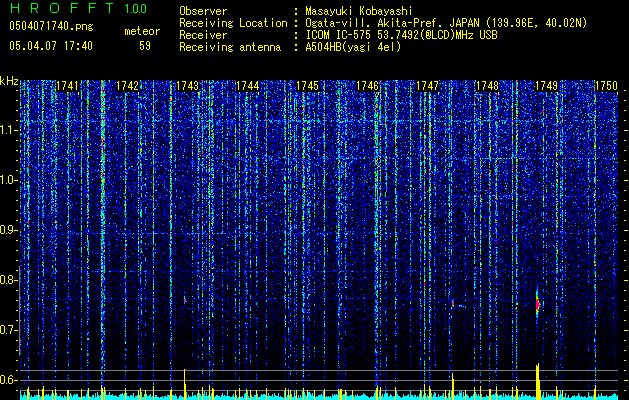Click the 1746 time marker
629x400 pixels.
pos(367,86)
